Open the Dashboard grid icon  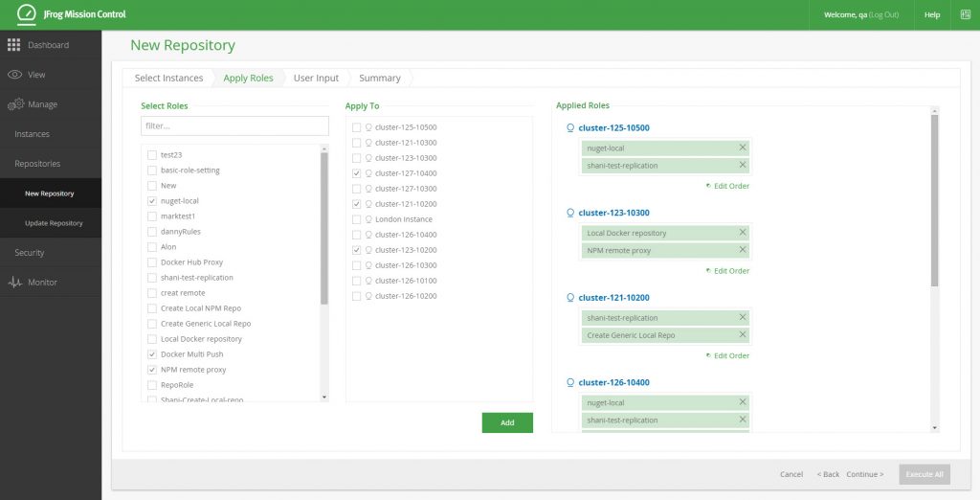14,45
